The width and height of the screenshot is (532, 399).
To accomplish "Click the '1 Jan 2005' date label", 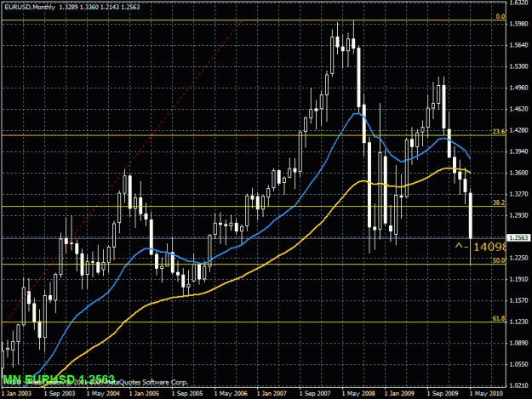I will point(144,394).
